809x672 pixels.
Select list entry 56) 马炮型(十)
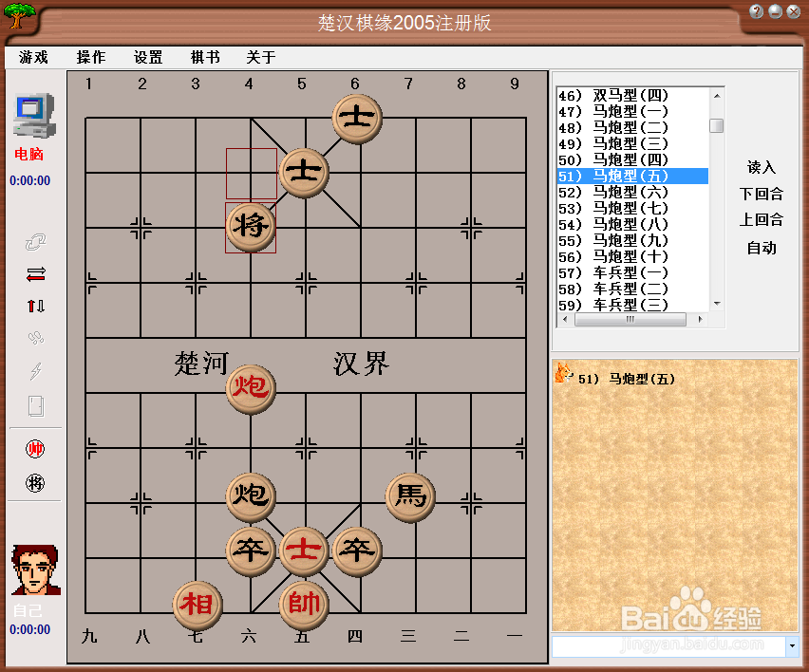[x=632, y=257]
